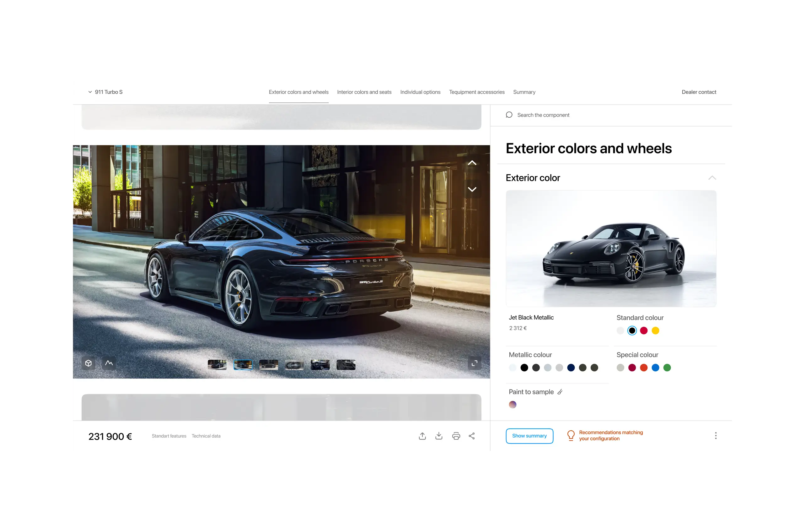Choose the dark grey metallic swatch
The width and height of the screenshot is (805, 532).
pos(536,368)
